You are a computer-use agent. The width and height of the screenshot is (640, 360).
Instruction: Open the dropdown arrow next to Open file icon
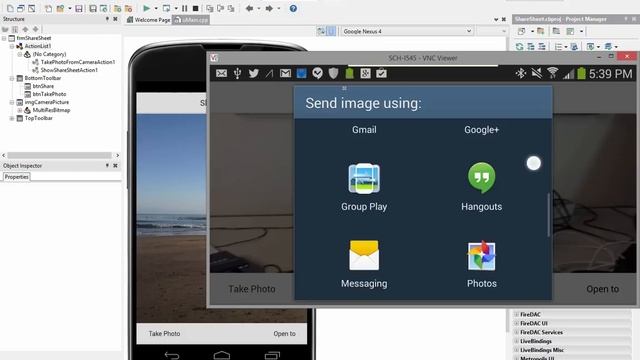tap(69, 9)
